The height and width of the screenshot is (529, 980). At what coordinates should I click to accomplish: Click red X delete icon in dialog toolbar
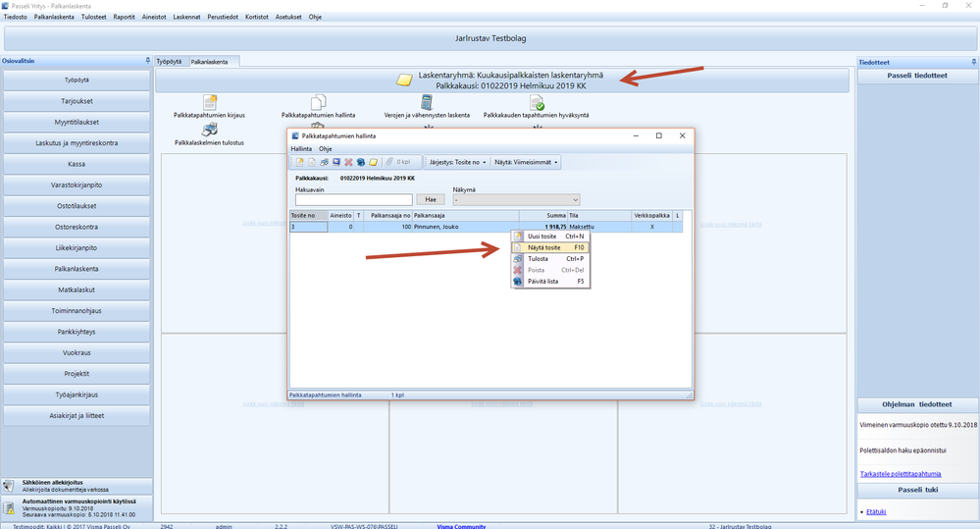pyautogui.click(x=349, y=162)
